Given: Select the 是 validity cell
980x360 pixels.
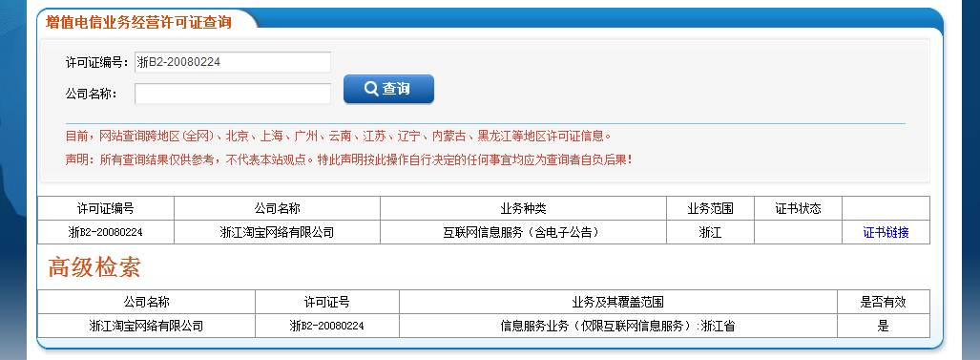Looking at the screenshot, I should (x=883, y=326).
